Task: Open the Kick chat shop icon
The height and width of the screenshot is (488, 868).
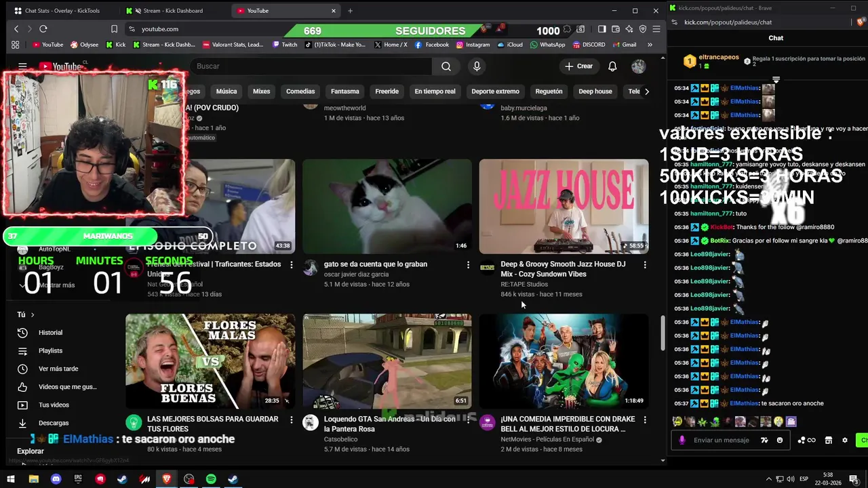Action: 828,441
